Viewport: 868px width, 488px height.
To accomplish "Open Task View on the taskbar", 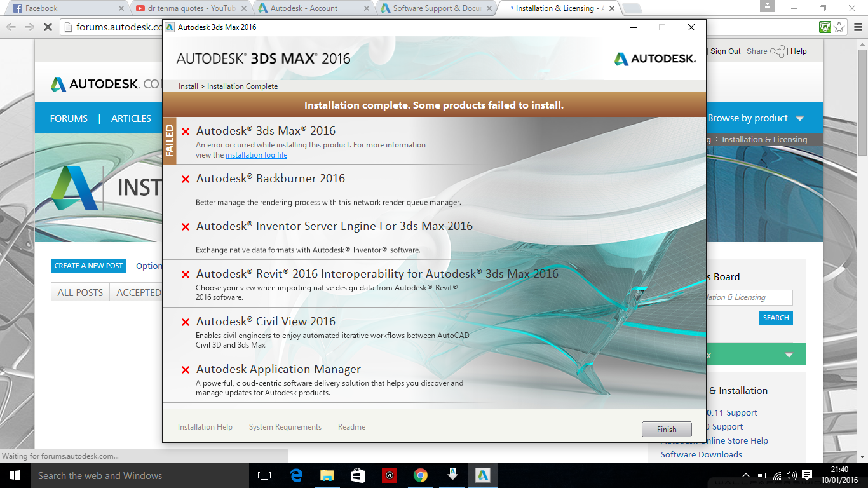I will [x=264, y=475].
